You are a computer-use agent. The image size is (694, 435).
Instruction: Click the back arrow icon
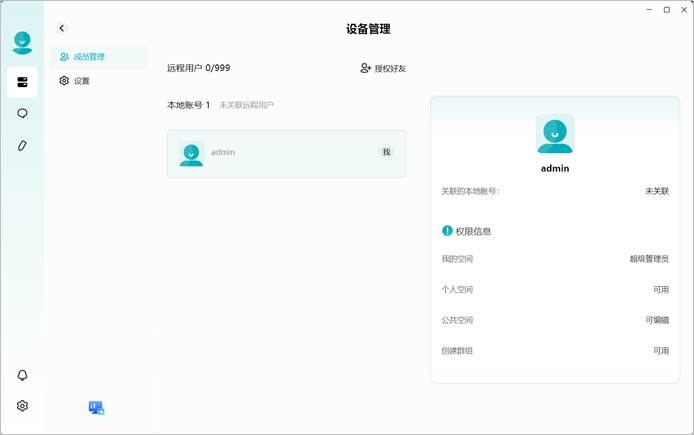point(62,28)
